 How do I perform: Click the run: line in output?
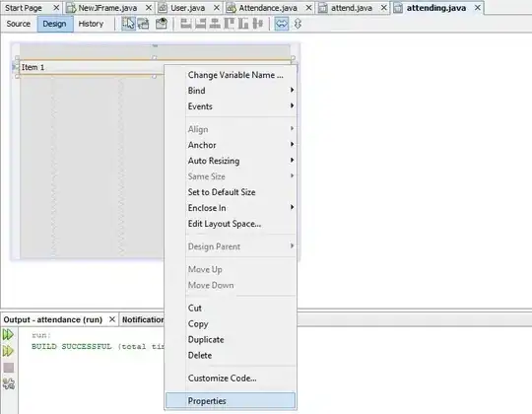(41, 335)
